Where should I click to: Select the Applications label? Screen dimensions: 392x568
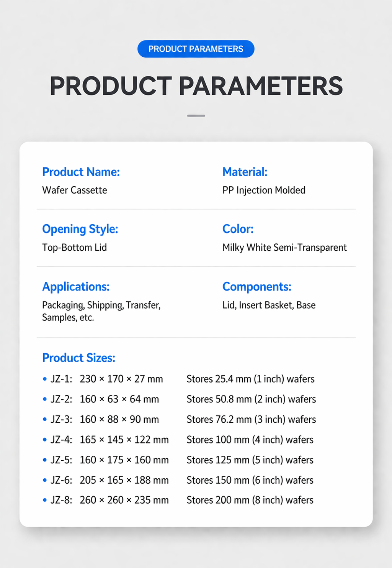point(76,287)
